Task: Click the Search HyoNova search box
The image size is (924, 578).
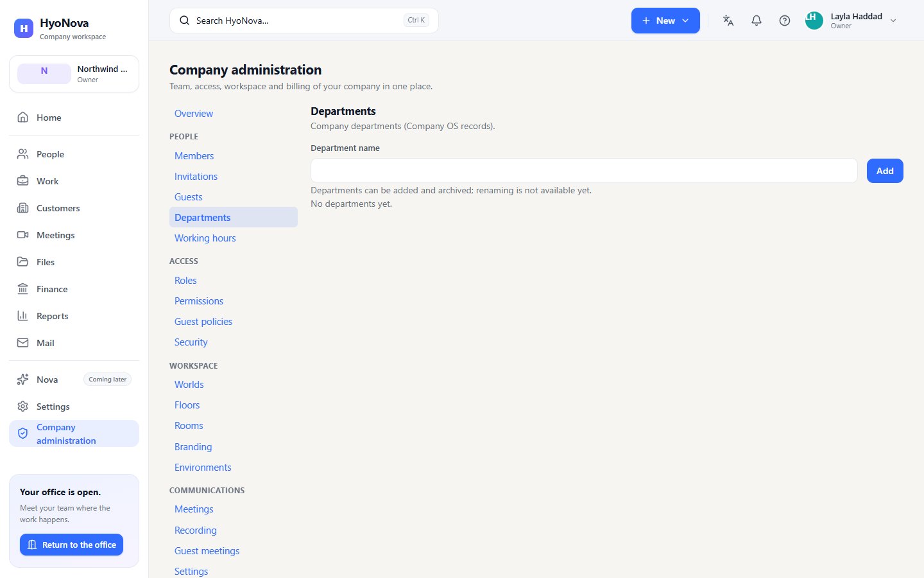Action: point(304,21)
